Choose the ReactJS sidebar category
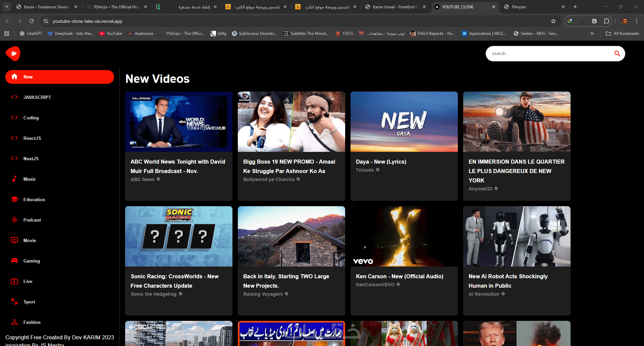This screenshot has width=644, height=346. [32, 138]
